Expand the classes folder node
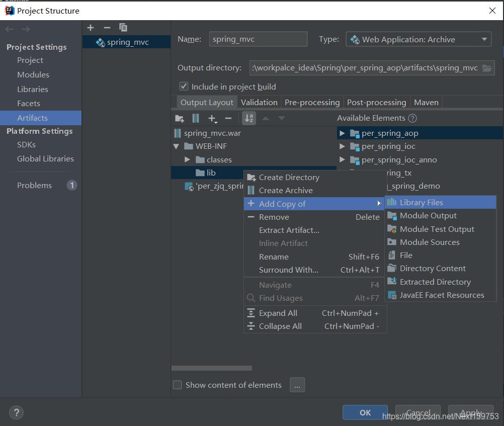This screenshot has width=504, height=426. click(187, 159)
